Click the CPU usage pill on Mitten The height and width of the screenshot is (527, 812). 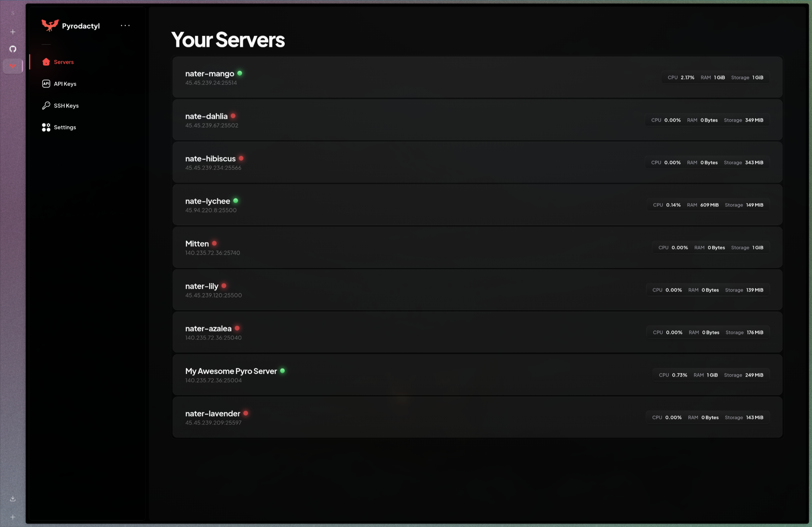click(x=673, y=247)
